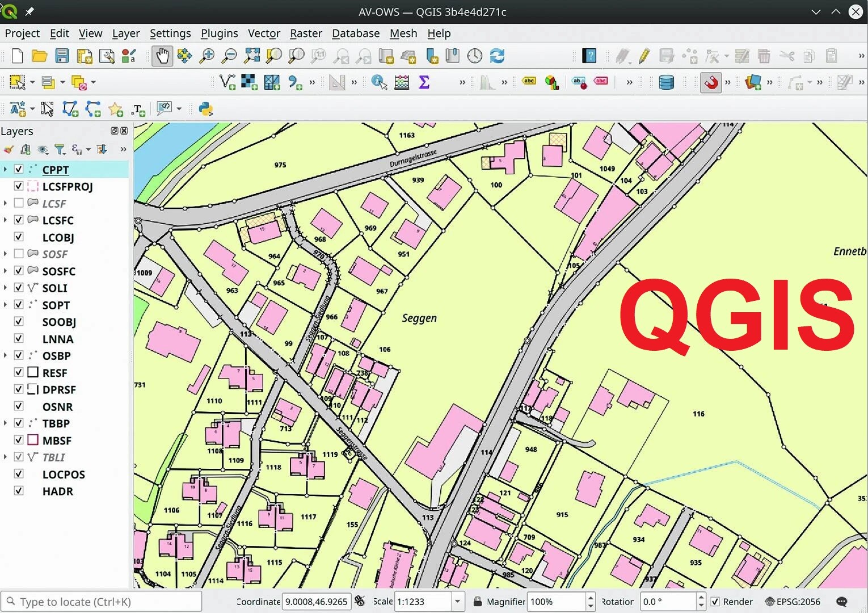This screenshot has width=868, height=613.
Task: Show statistical summary sigma icon
Action: pyautogui.click(x=424, y=82)
